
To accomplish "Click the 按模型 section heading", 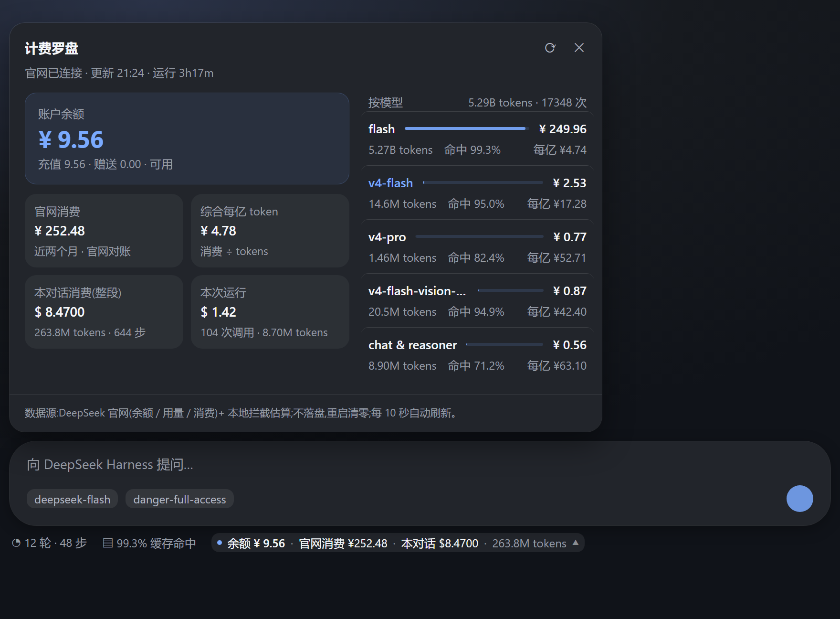I will pyautogui.click(x=386, y=103).
